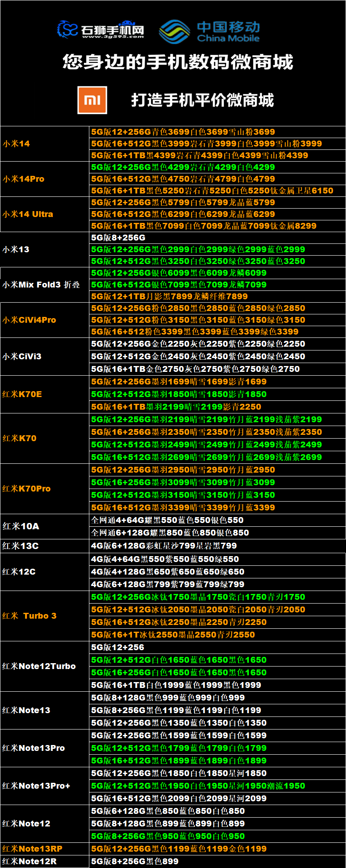346x868 pixels.
Task: Click the row containing 钛金属8299
Action: [218, 226]
